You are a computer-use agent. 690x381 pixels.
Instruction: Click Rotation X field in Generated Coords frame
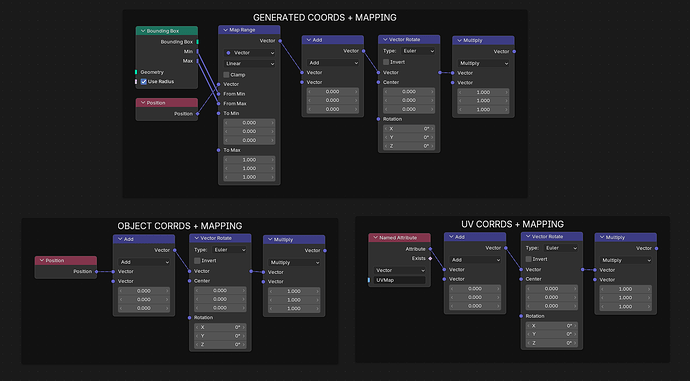[x=409, y=129]
